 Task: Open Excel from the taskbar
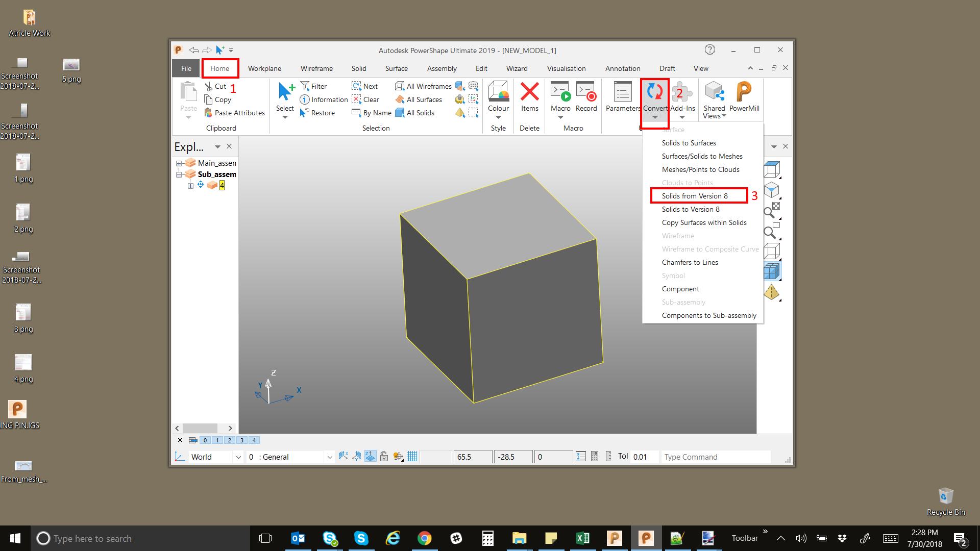tap(582, 538)
